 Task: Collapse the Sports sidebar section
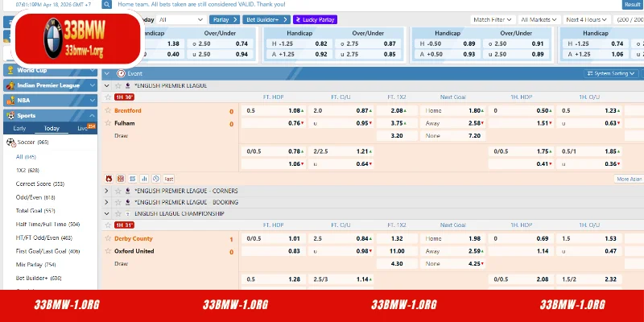[93, 115]
